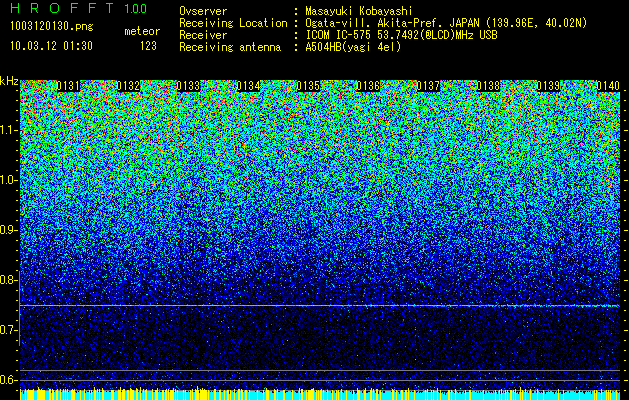Click the A504HB(yagi 4el) antenna text

(353, 47)
